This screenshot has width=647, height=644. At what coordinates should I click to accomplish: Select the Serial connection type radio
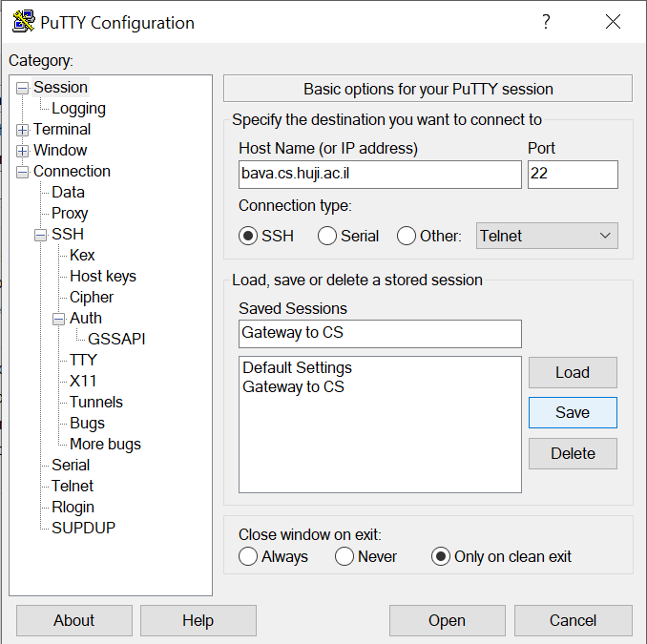327,236
